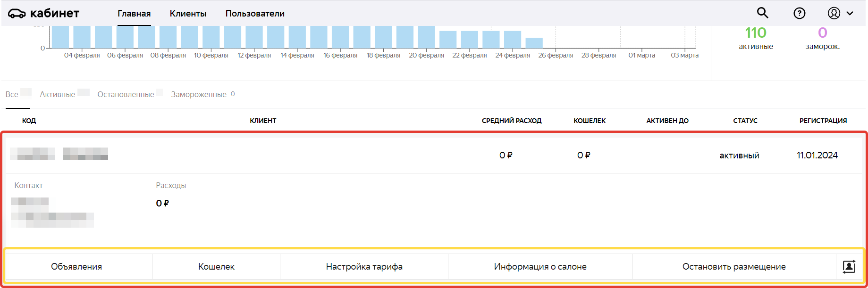Go to the Клиенты menu item
This screenshot has height=288, width=868.
[188, 14]
